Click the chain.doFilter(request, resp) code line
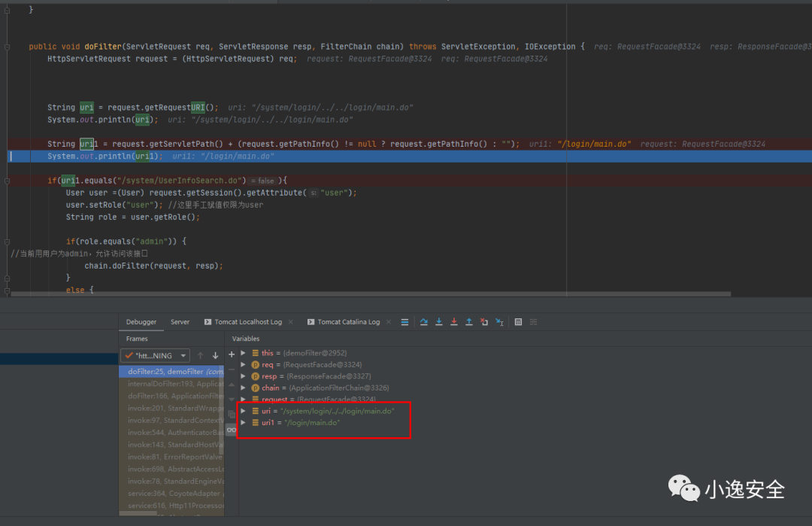The height and width of the screenshot is (526, 812). [154, 266]
